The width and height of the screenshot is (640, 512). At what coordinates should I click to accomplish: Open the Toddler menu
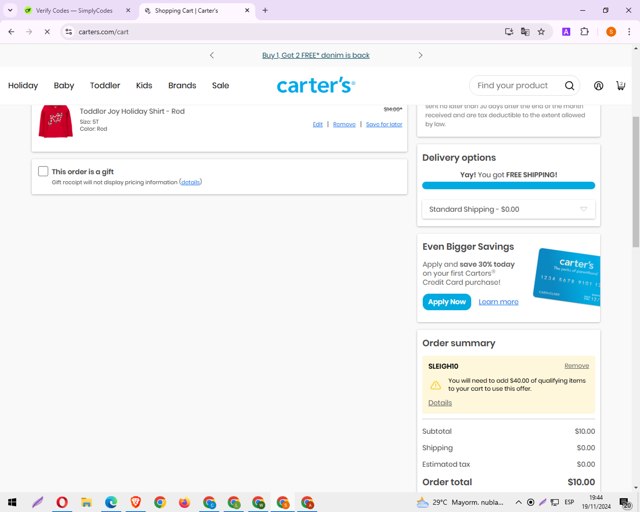[105, 85]
